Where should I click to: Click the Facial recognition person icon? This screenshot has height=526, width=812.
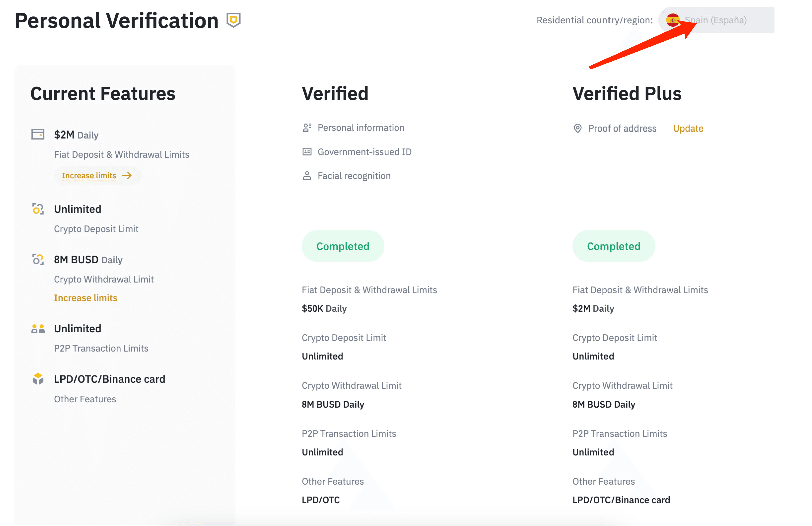tap(307, 176)
